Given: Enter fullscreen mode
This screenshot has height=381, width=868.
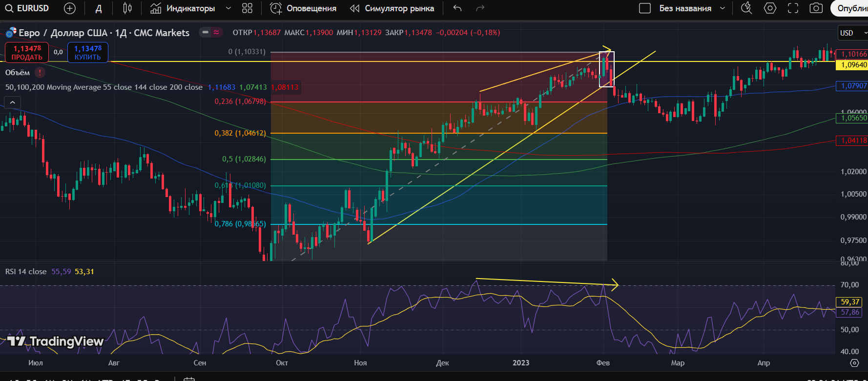Looking at the screenshot, I should pyautogui.click(x=793, y=8).
